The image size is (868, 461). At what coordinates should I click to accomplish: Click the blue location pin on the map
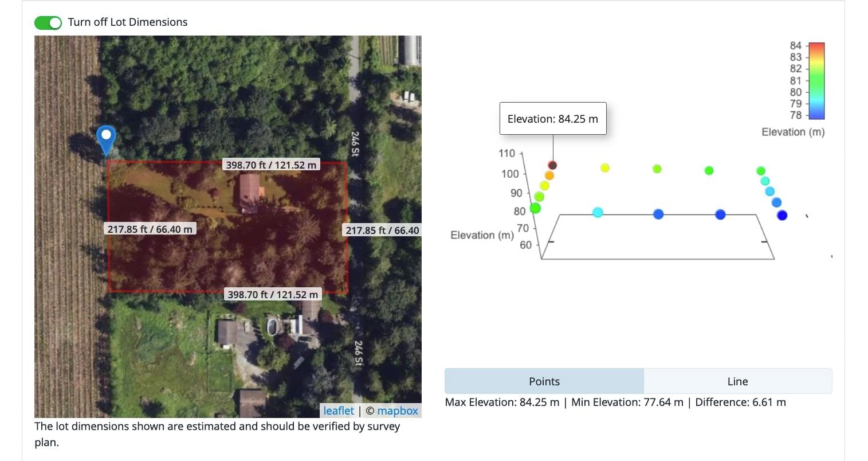(106, 140)
